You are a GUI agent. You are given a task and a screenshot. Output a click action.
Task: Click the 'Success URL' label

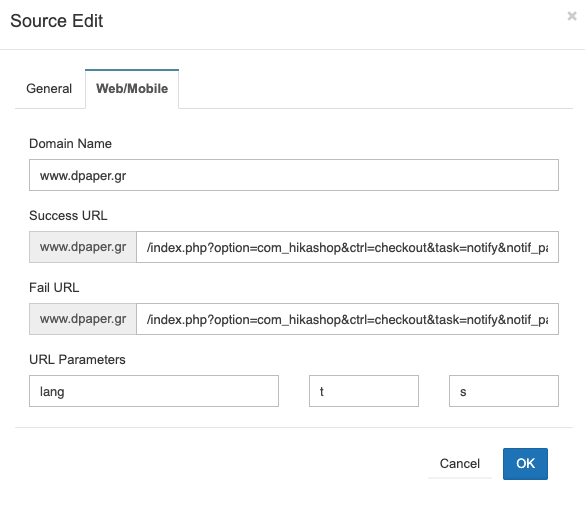click(x=68, y=216)
